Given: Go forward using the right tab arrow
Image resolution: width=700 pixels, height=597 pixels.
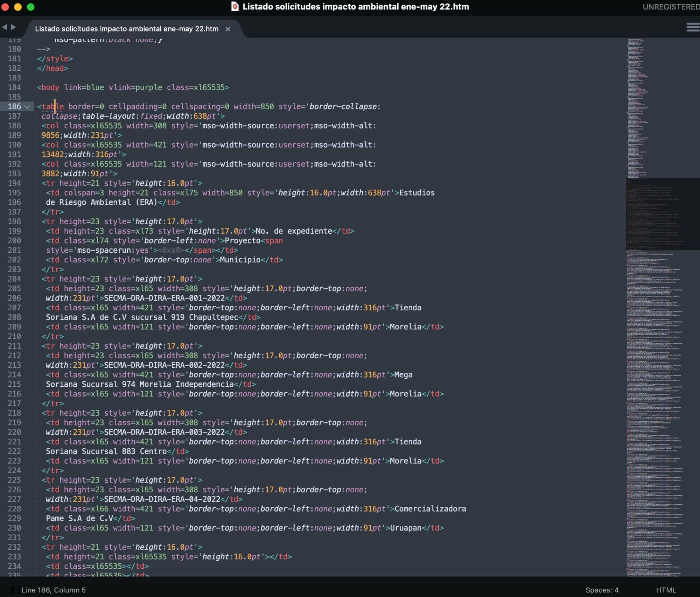Looking at the screenshot, I should (x=13, y=27).
